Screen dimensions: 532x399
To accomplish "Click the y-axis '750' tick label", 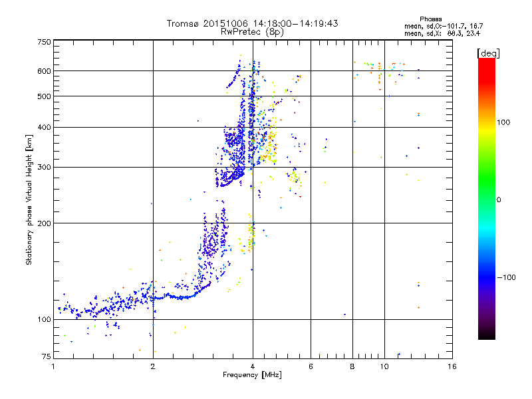I will [x=44, y=42].
